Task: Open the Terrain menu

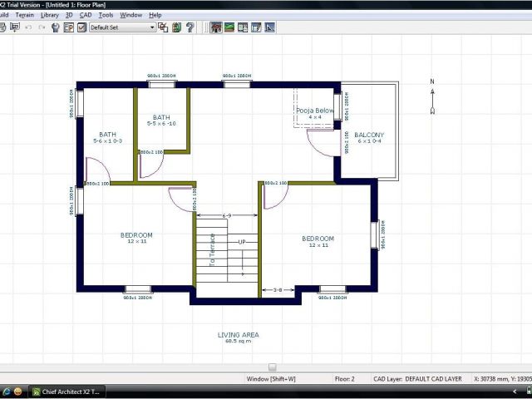Action: coord(24,15)
